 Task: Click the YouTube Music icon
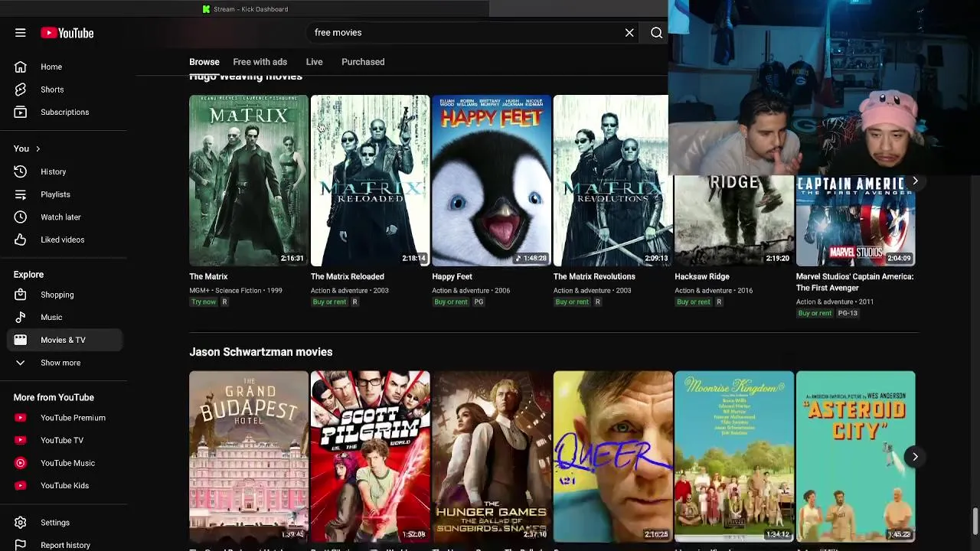click(x=21, y=463)
